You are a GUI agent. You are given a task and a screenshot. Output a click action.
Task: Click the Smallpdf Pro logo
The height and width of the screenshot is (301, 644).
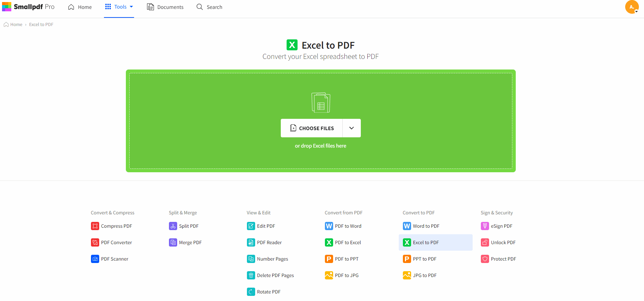coord(28,7)
